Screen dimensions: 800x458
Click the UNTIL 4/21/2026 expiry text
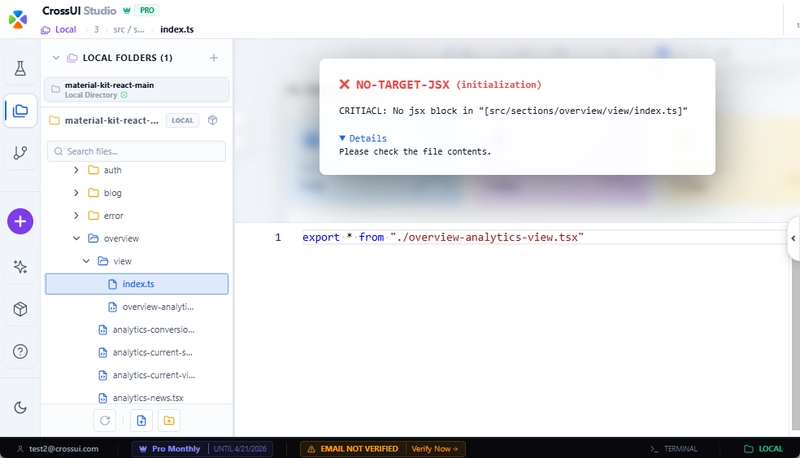click(240, 449)
